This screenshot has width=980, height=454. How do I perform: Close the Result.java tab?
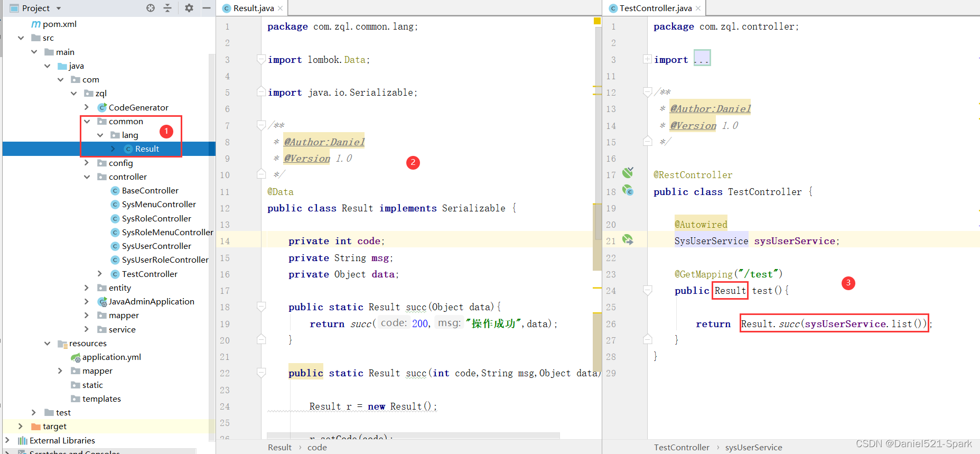[281, 8]
